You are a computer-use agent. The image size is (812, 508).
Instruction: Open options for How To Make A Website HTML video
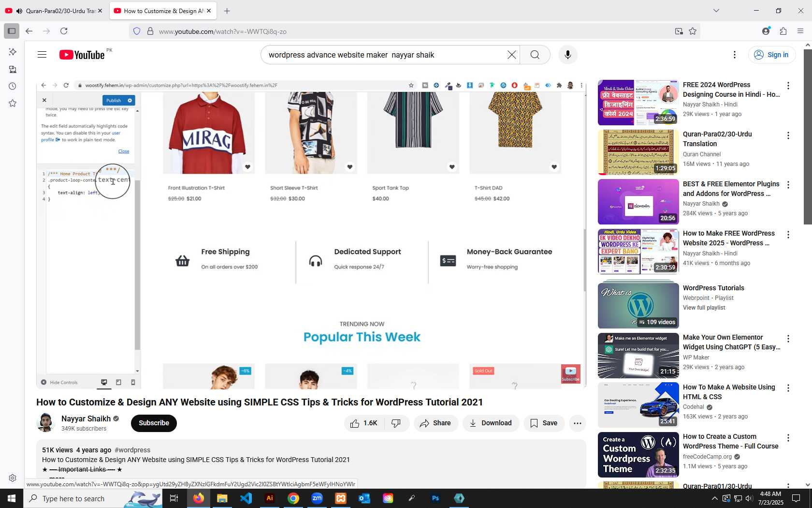[788, 388]
